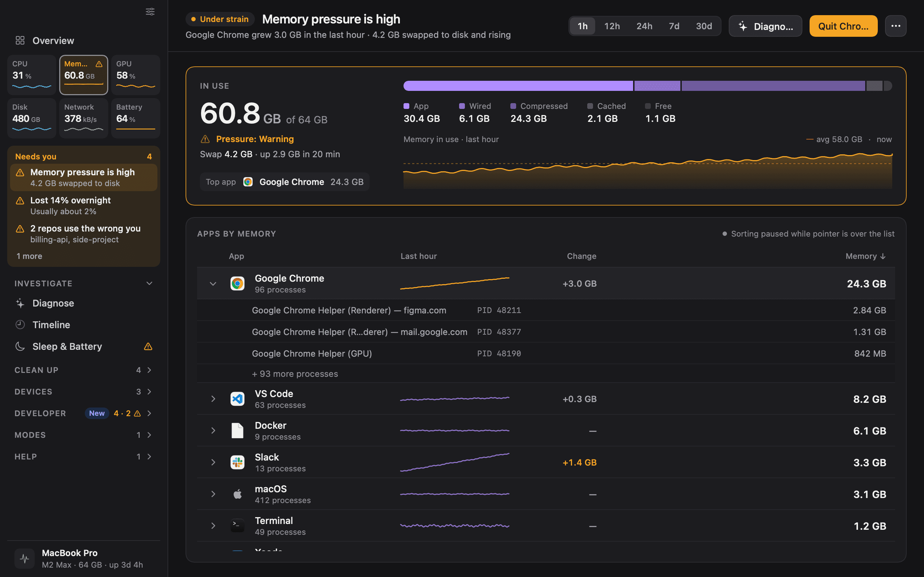Switch time range to 24h
This screenshot has width=924, height=577.
644,26
